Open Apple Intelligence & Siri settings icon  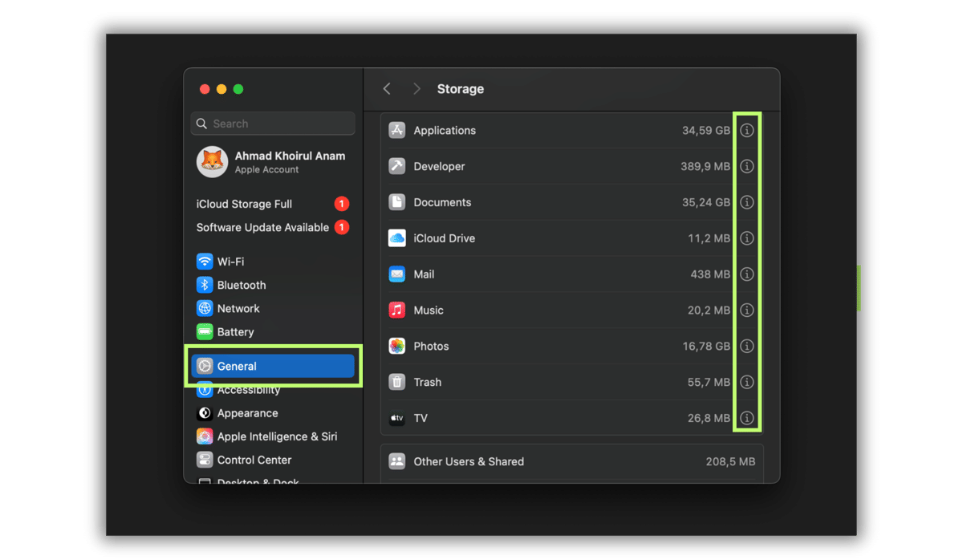click(205, 436)
